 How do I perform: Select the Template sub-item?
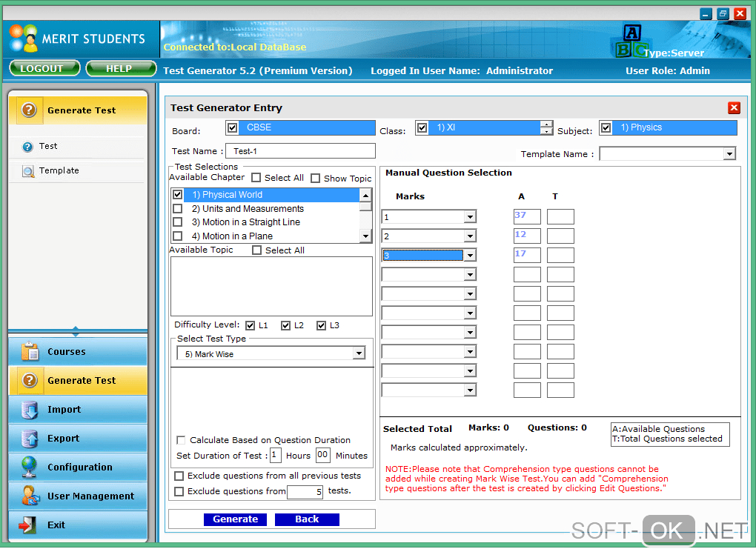77,170
